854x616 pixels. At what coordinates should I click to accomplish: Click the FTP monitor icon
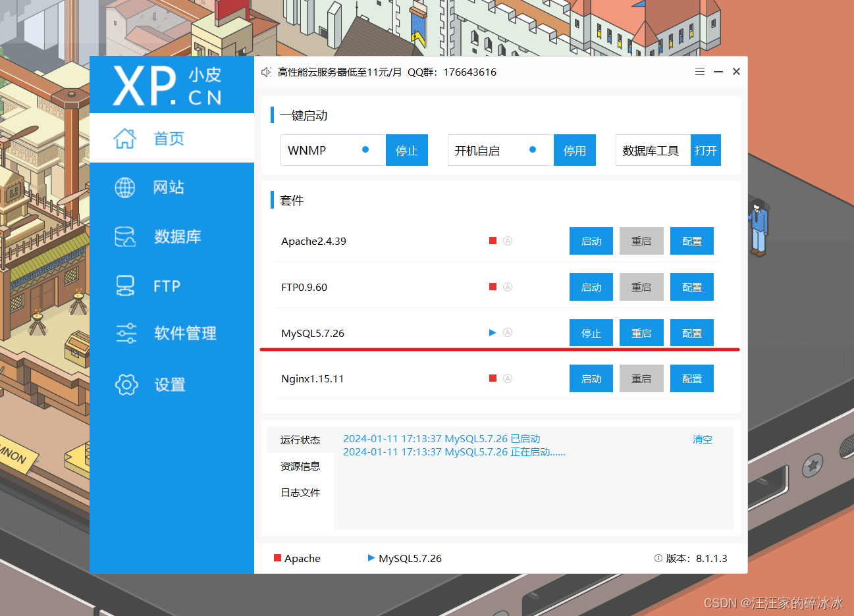click(125, 286)
